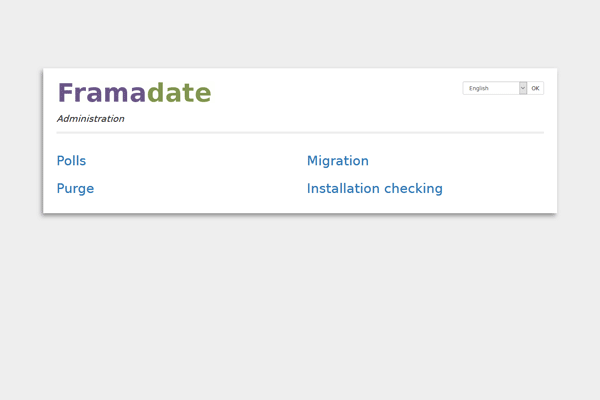The width and height of the screenshot is (600, 400).
Task: Click blank space between Purge and Installation checking
Action: [x=200, y=189]
